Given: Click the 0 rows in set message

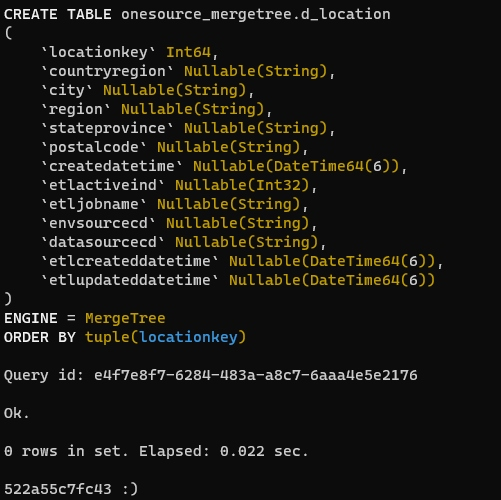Looking at the screenshot, I should click(66, 451).
